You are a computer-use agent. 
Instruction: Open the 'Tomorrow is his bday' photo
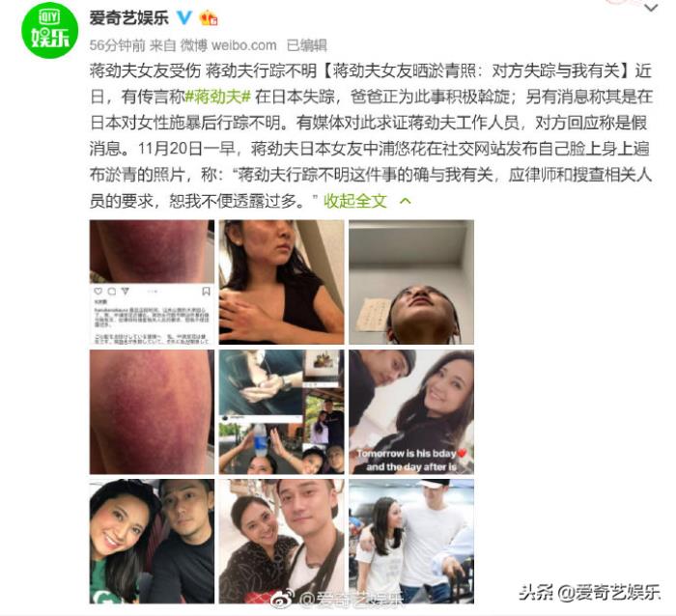point(411,411)
